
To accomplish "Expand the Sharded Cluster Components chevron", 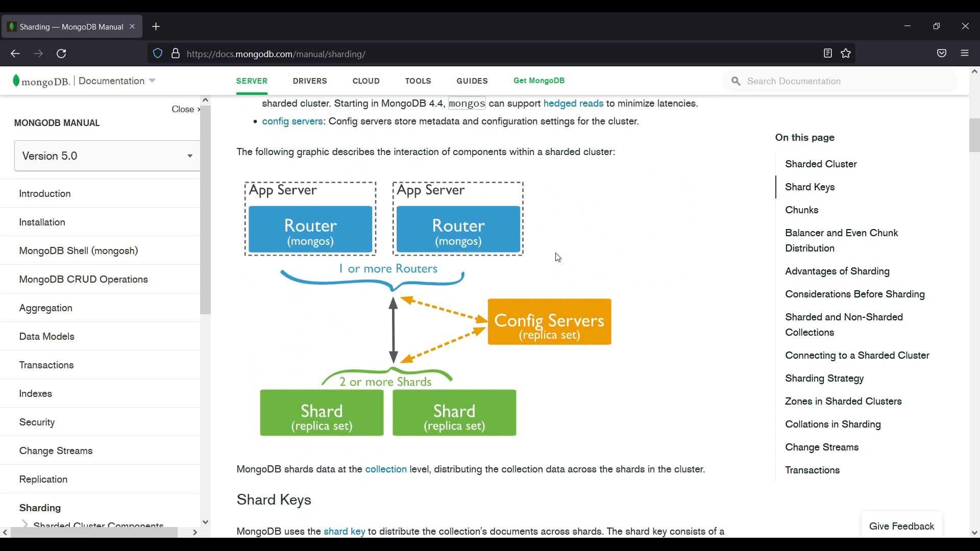I will click(x=24, y=523).
